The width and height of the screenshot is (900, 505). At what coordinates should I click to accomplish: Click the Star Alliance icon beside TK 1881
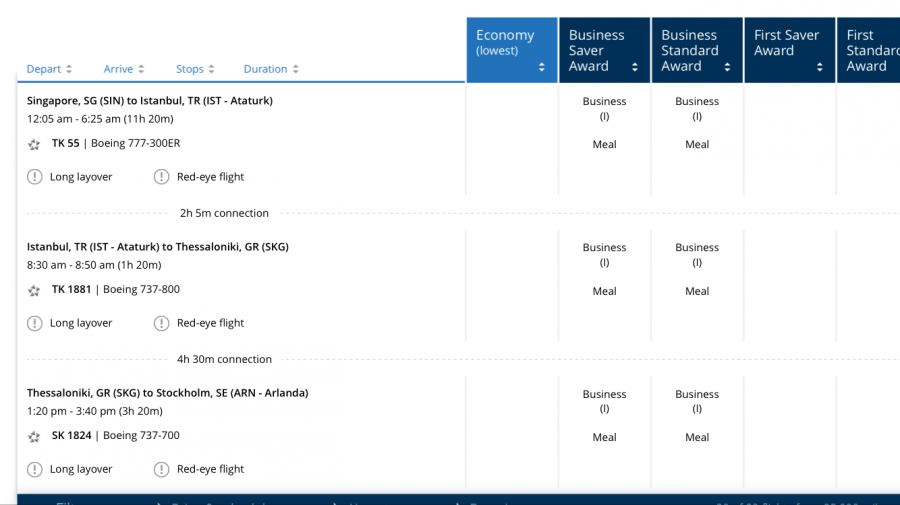point(34,290)
